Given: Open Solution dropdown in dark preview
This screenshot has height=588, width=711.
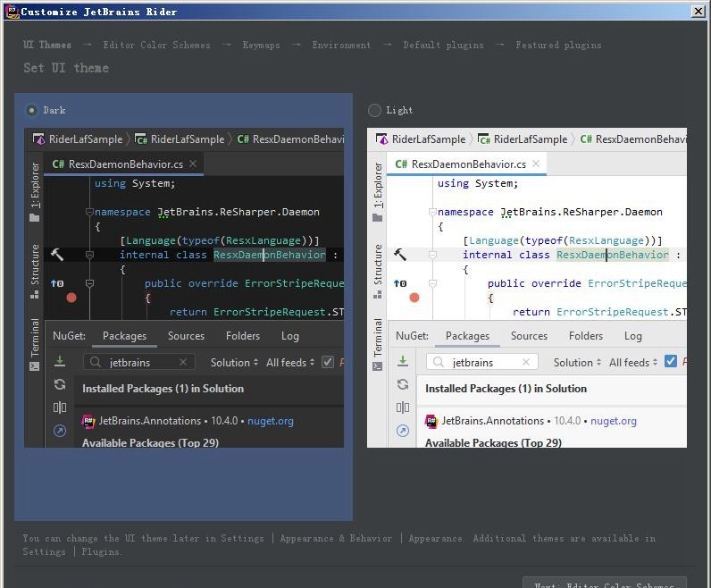Looking at the screenshot, I should 234,363.
